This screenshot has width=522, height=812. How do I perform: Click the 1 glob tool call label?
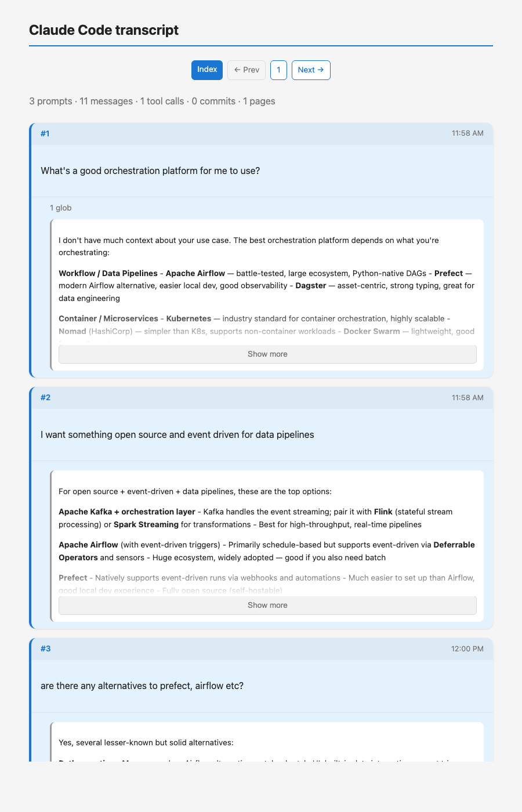coord(61,208)
